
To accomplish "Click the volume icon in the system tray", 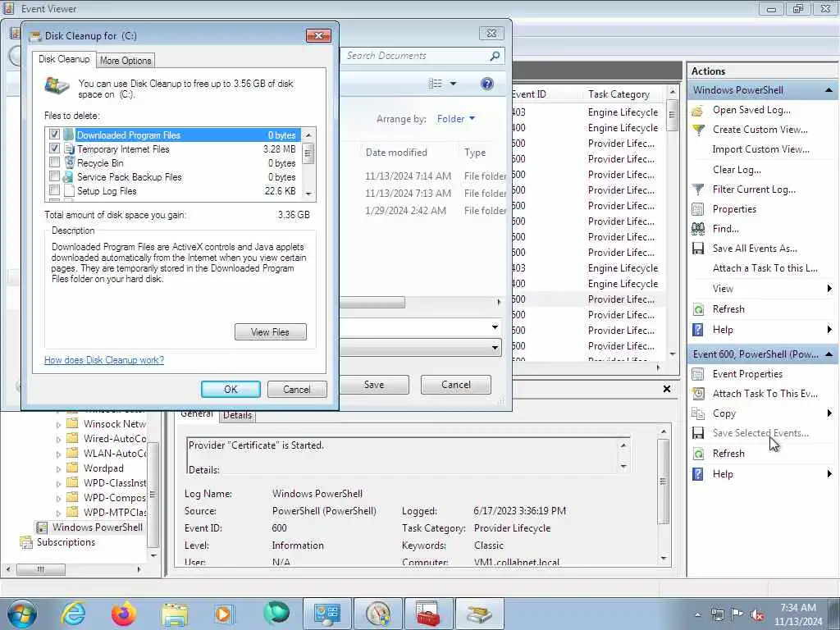I will (x=757, y=614).
